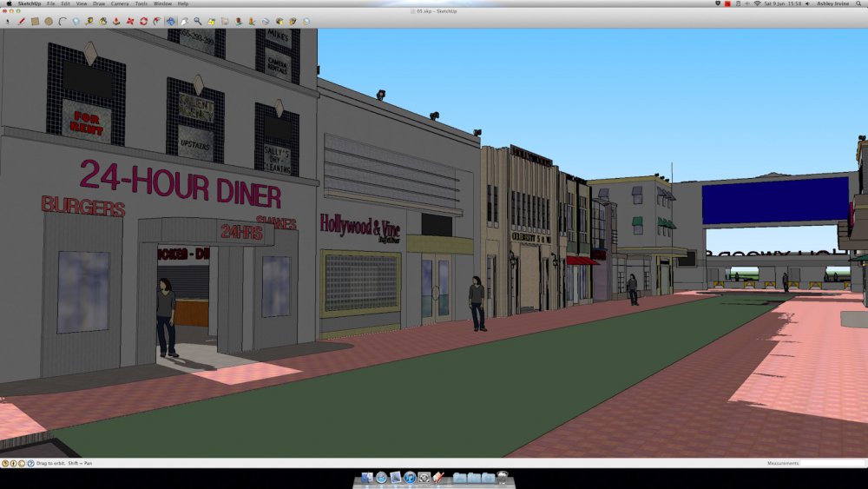
Task: Pick the Paint Bucket tool
Action: point(103,22)
